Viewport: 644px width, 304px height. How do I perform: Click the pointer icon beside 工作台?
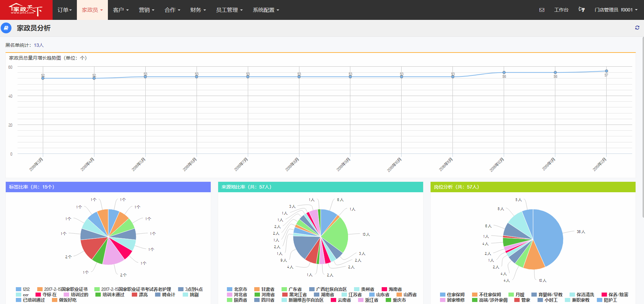(x=582, y=10)
